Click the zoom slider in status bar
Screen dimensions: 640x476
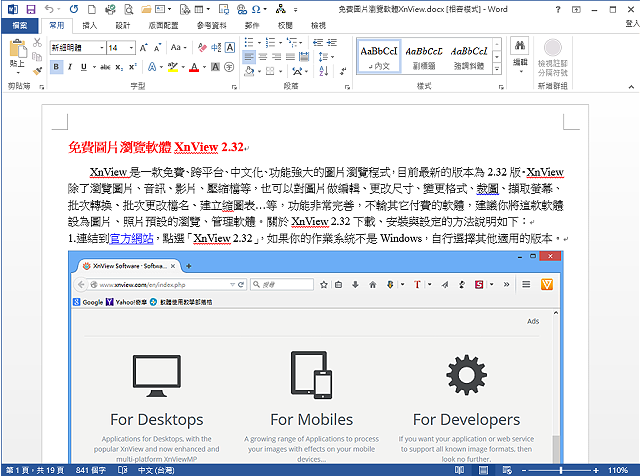pos(561,470)
